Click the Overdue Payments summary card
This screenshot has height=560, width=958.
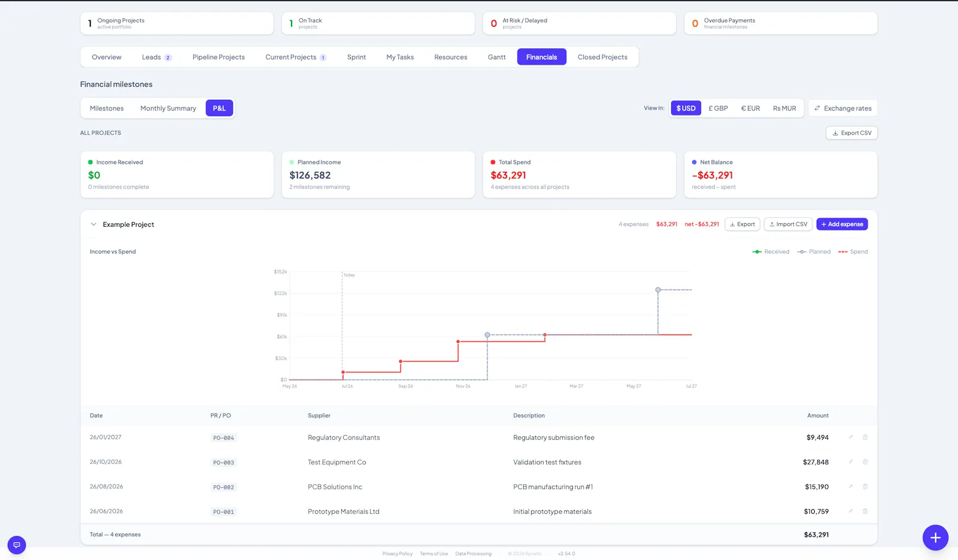click(781, 23)
